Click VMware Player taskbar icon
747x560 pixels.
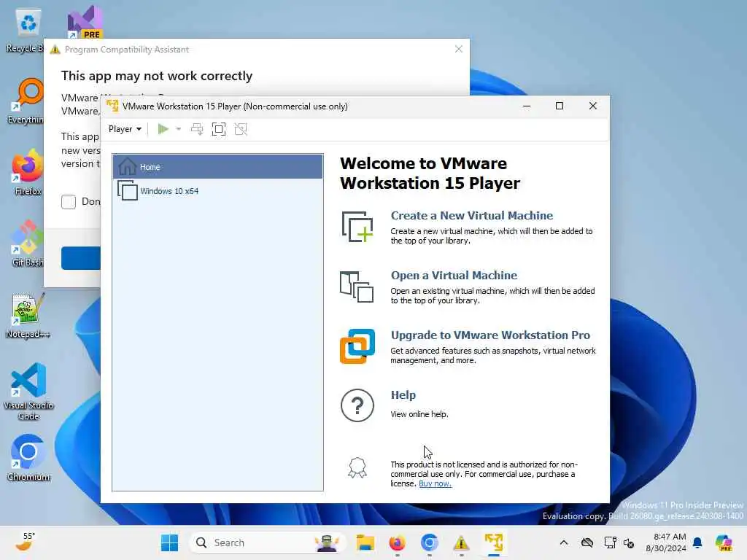click(494, 542)
